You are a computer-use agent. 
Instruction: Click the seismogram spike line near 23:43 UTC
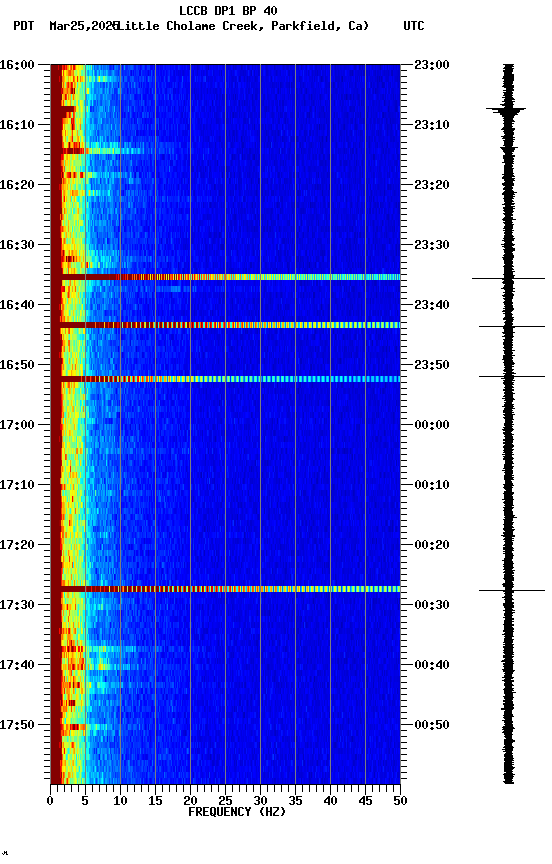tap(512, 327)
